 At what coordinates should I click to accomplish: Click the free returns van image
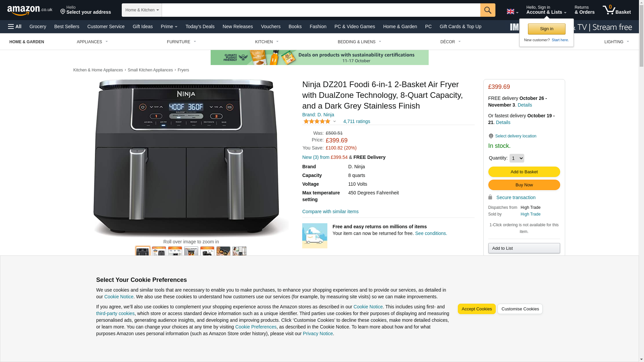[315, 236]
